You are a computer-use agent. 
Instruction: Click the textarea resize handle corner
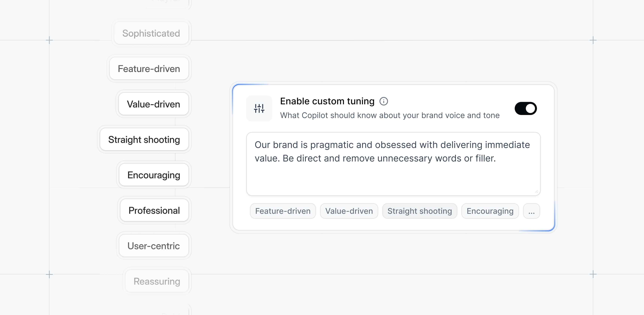tap(536, 192)
